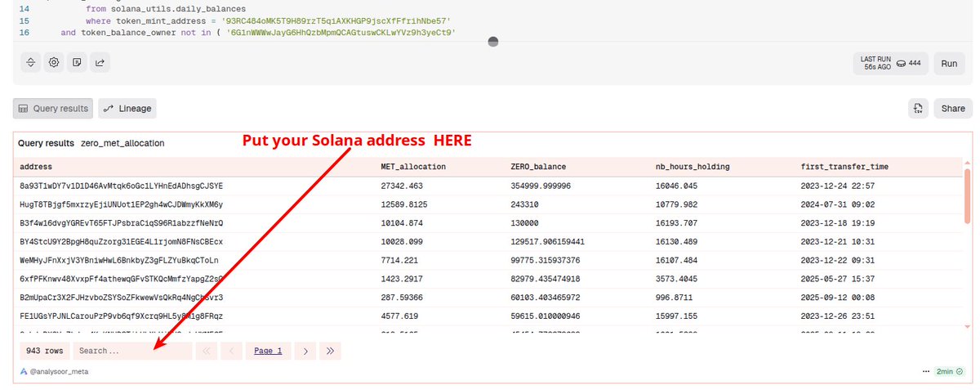Click ZERO_balance value 82979.4354748918
This screenshot has height=390, width=980.
(547, 279)
